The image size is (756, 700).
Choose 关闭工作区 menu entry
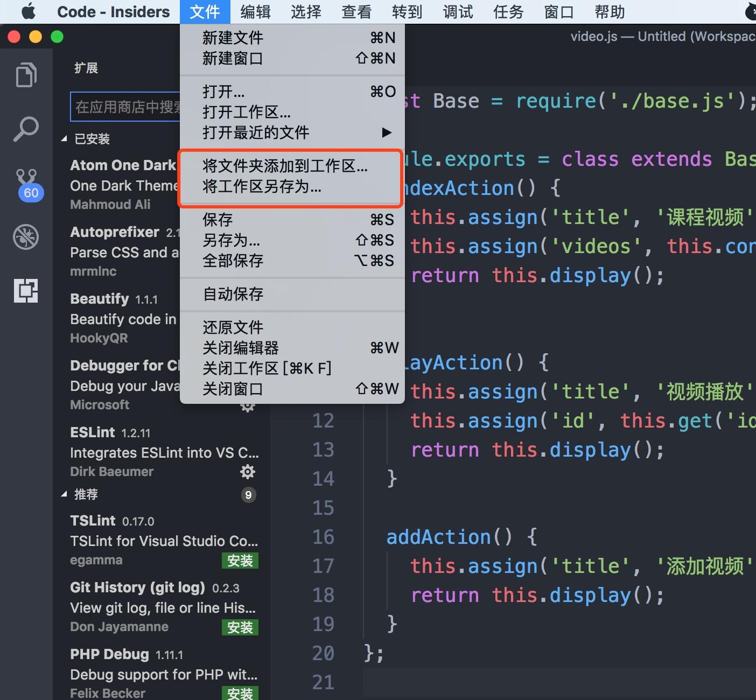click(x=292, y=368)
